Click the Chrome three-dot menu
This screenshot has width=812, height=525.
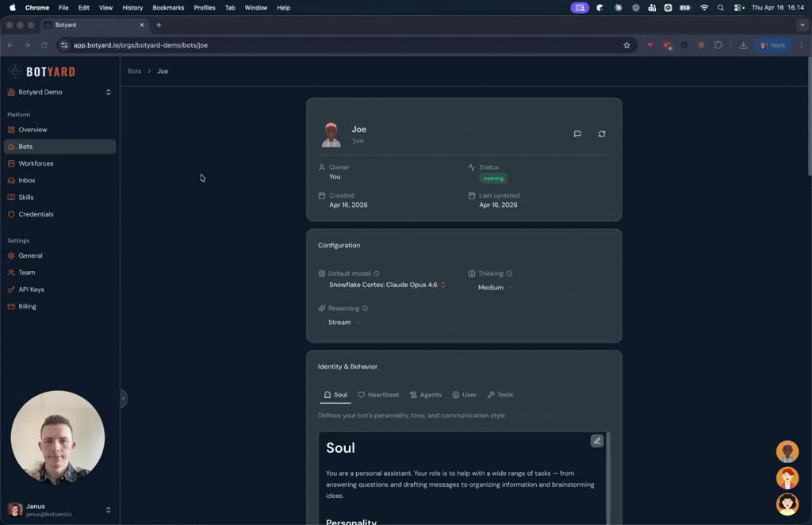pos(802,45)
